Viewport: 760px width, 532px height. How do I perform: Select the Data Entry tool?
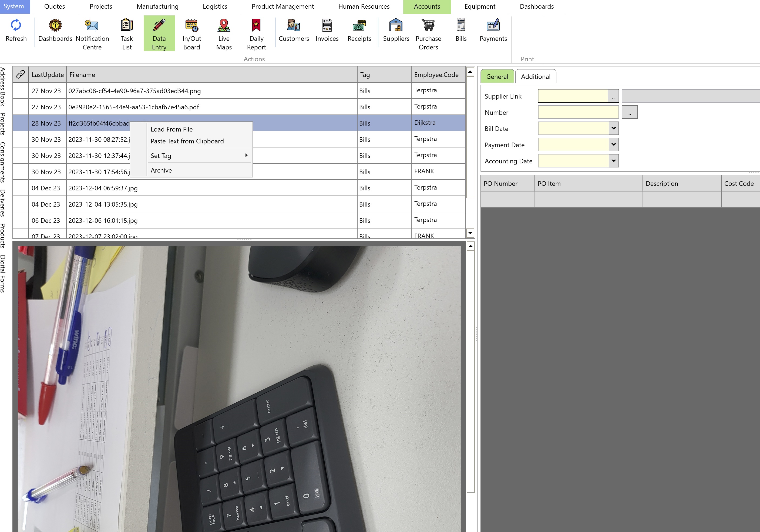click(159, 34)
